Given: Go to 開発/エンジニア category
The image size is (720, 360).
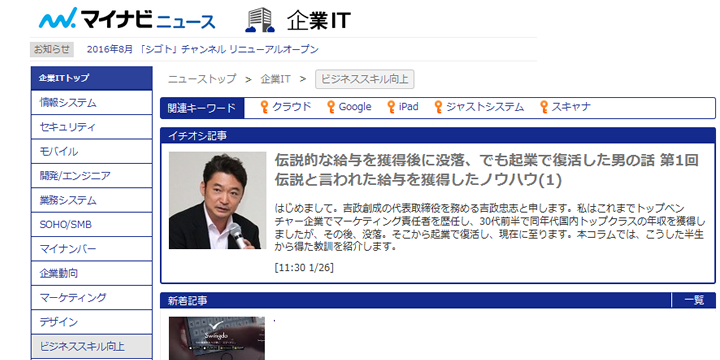Looking at the screenshot, I should click(91, 175).
